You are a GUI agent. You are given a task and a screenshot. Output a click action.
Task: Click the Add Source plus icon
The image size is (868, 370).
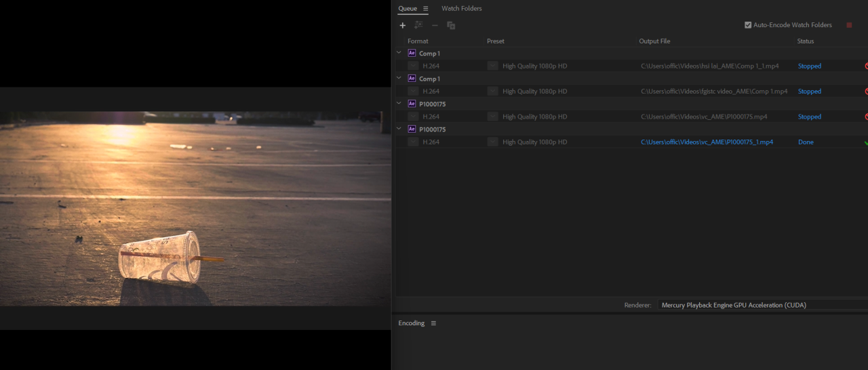pyautogui.click(x=402, y=25)
